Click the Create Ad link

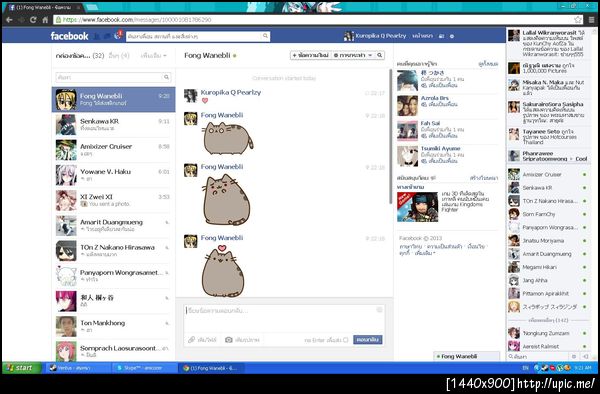pyautogui.click(x=484, y=178)
